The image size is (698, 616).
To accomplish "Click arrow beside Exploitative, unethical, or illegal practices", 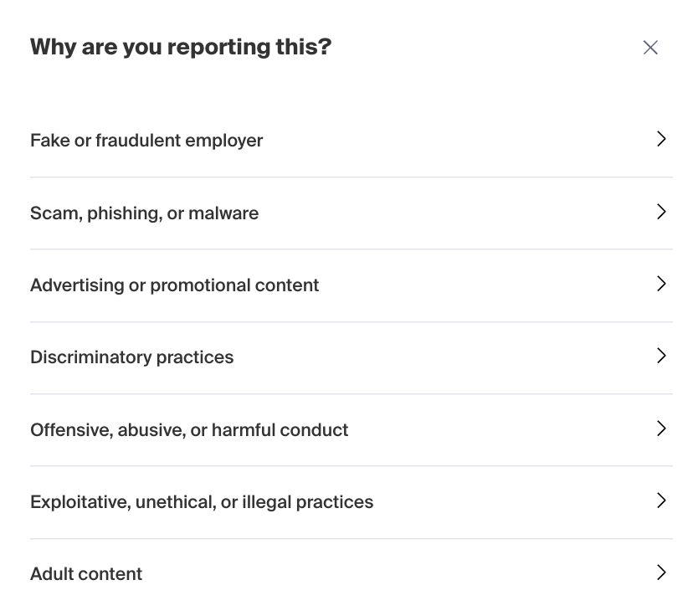I will pyautogui.click(x=661, y=501).
